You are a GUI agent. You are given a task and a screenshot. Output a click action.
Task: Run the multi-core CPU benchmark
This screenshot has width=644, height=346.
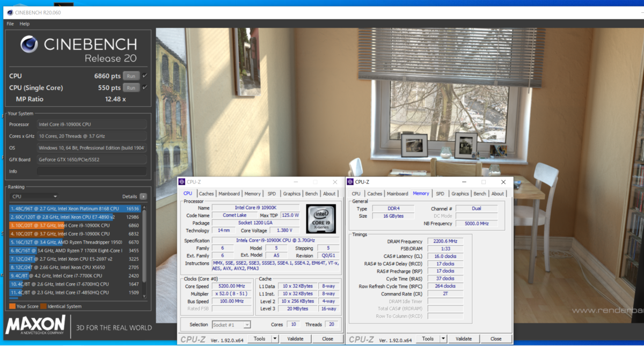click(131, 76)
